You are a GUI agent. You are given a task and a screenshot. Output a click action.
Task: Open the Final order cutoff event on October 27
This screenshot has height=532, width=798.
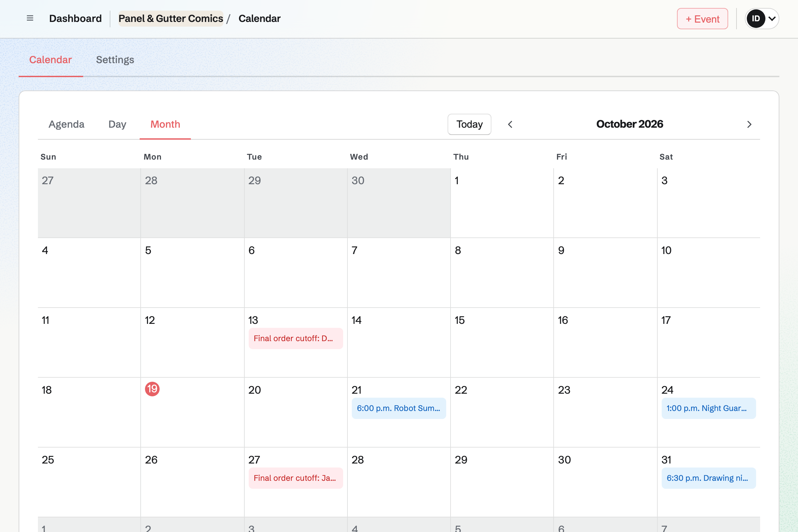pos(296,478)
